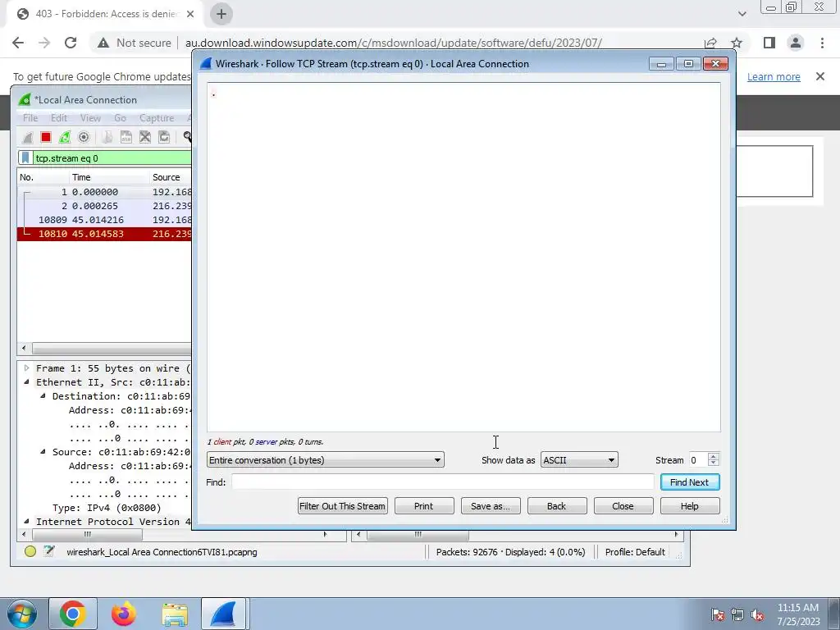This screenshot has width=840, height=630.
Task: Click the Start capturing packets shark fin icon
Action: pyautogui.click(x=27, y=137)
